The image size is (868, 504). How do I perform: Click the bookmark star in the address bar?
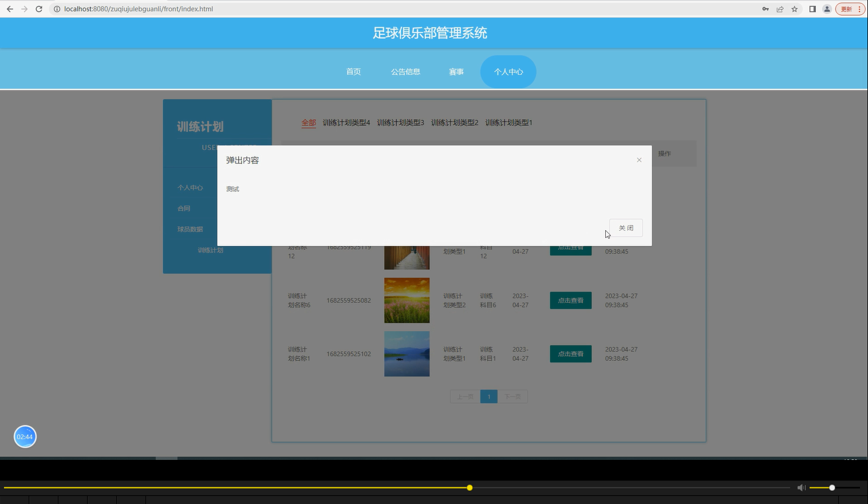(794, 9)
